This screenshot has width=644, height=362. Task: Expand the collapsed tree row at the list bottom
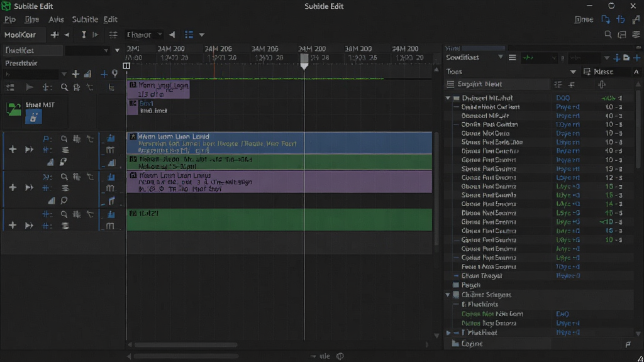point(448,333)
